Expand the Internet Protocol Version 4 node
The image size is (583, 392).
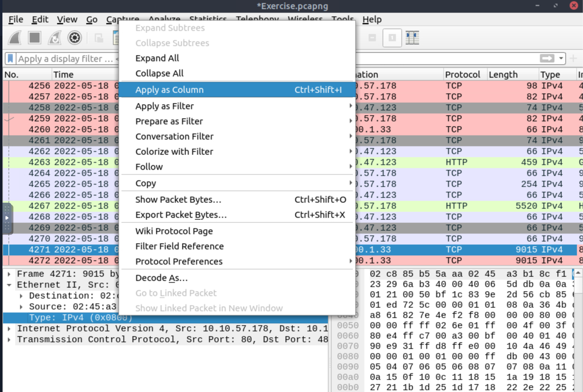9,329
